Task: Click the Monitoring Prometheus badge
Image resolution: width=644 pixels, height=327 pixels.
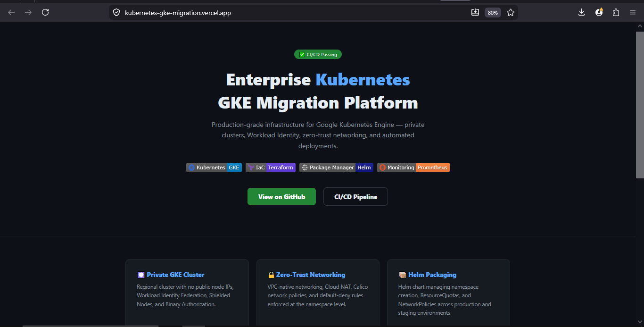Action: [x=413, y=168]
